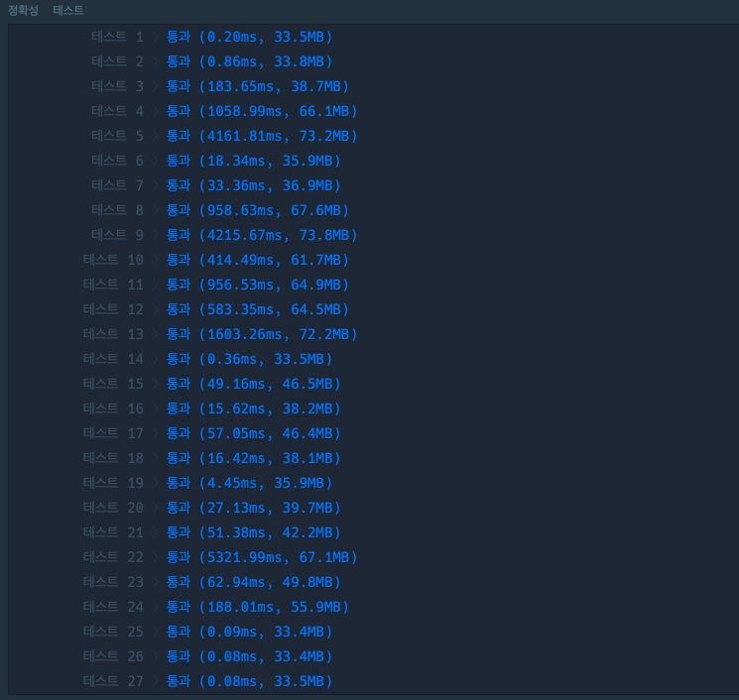Screen dimensions: 739x700
Task: Select the 테스트 10 label
Action: point(113,260)
